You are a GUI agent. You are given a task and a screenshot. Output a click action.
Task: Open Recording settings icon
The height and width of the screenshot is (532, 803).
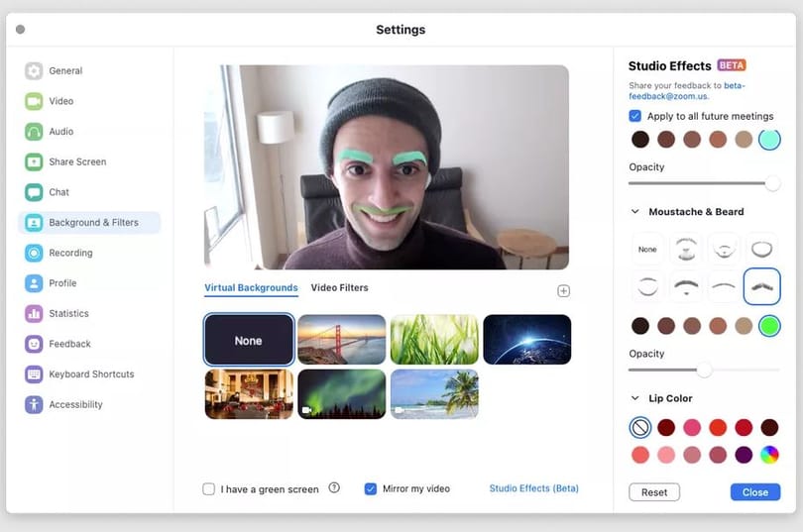point(34,253)
